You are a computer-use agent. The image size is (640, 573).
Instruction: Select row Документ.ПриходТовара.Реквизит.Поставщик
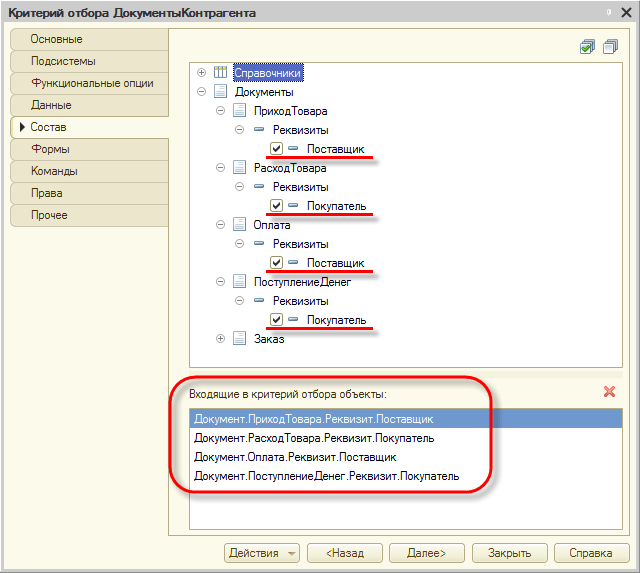(x=406, y=419)
